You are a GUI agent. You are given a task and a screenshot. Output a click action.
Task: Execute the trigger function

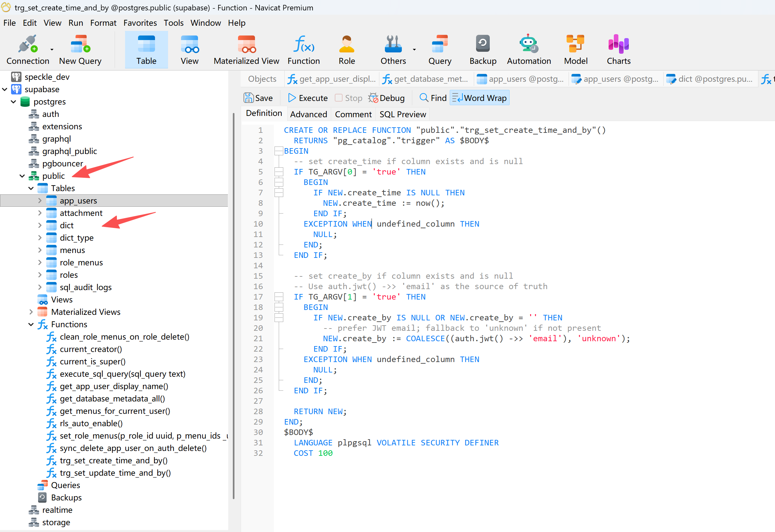click(307, 98)
